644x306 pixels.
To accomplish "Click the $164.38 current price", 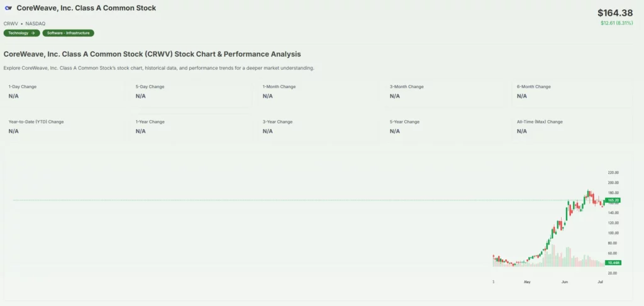I will (614, 11).
